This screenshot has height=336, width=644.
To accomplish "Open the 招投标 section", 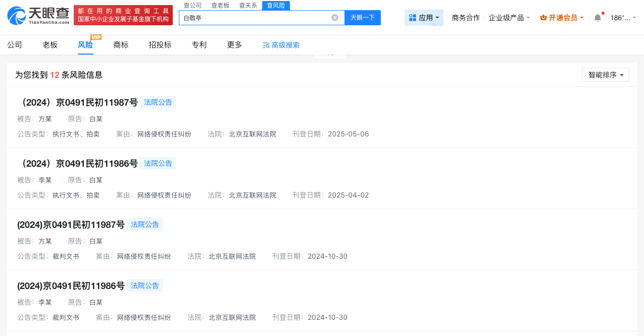I will click(160, 44).
